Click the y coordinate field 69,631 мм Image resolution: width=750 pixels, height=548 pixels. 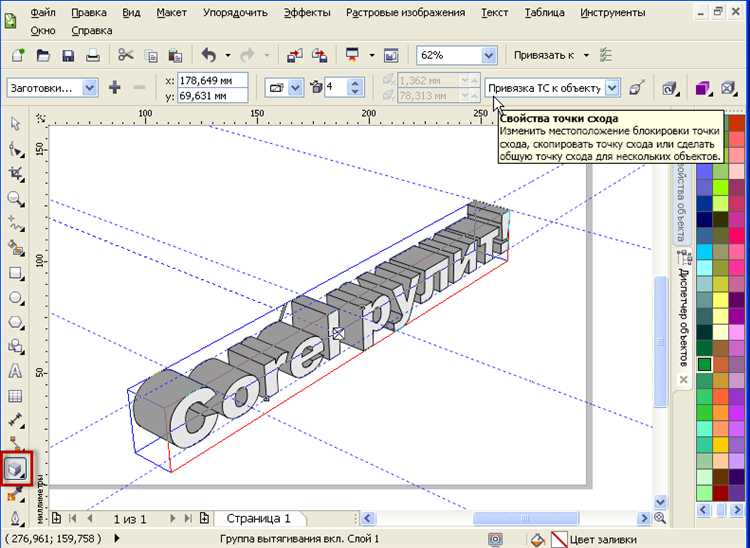(212, 96)
